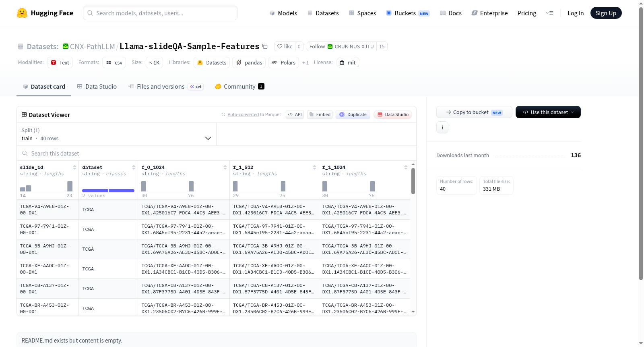644x347 pixels.
Task: Go to Spaces in top navigation
Action: [362, 13]
